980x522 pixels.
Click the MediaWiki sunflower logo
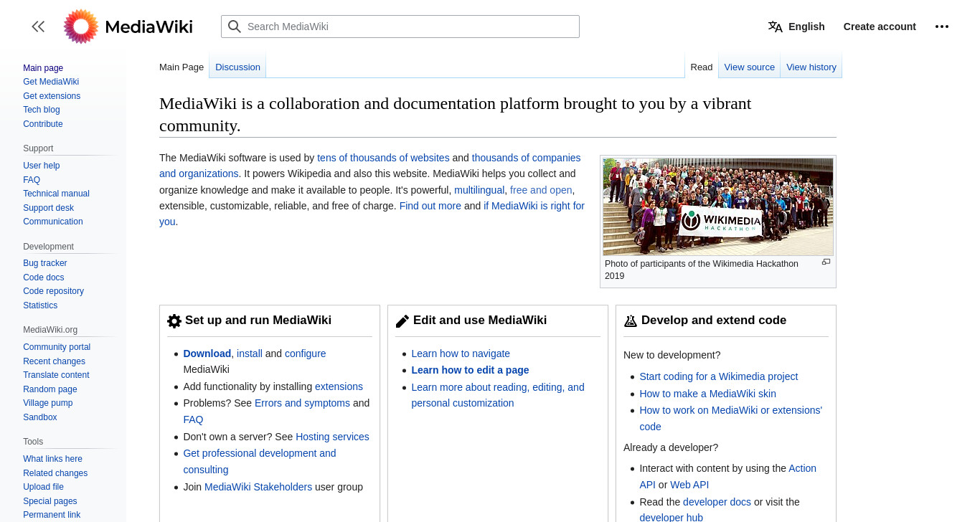(x=80, y=27)
